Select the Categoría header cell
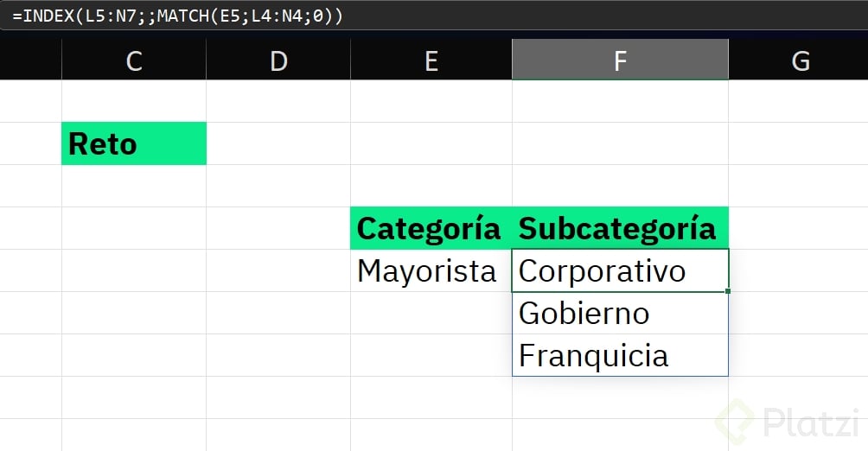This screenshot has width=868, height=451. click(431, 229)
